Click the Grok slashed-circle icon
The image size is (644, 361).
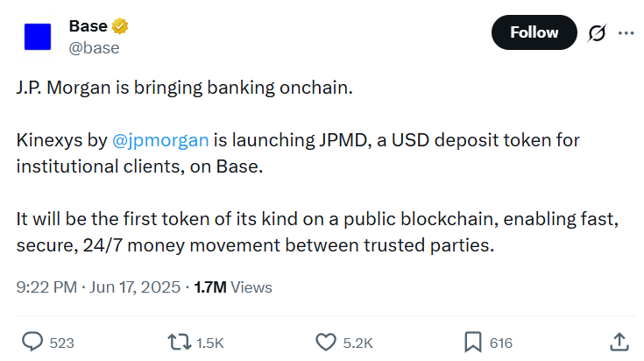pyautogui.click(x=598, y=33)
